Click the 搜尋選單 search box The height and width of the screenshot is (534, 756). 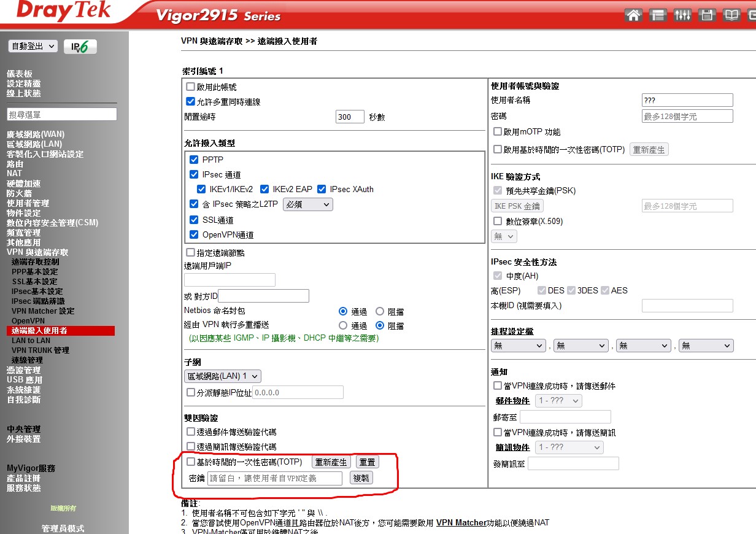tap(61, 114)
